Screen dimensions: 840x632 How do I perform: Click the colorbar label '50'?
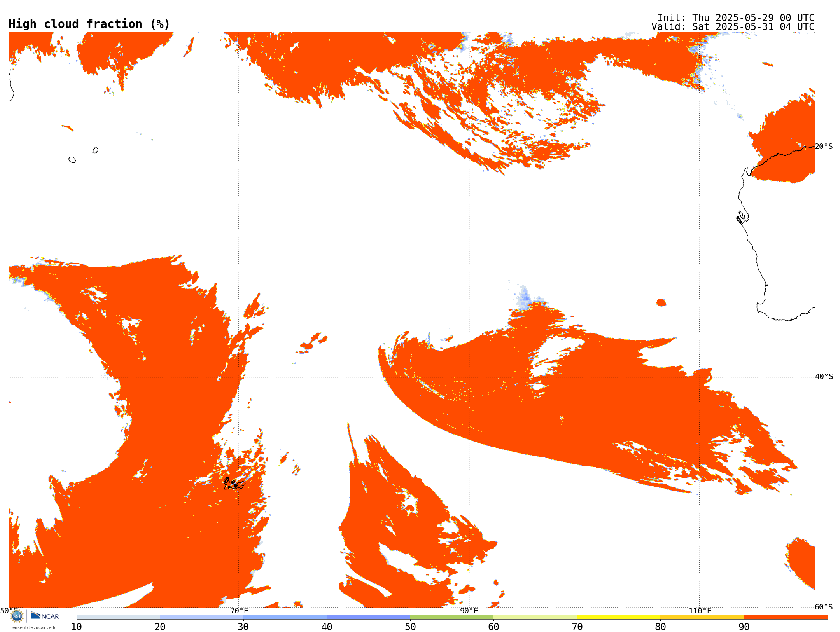tap(410, 627)
